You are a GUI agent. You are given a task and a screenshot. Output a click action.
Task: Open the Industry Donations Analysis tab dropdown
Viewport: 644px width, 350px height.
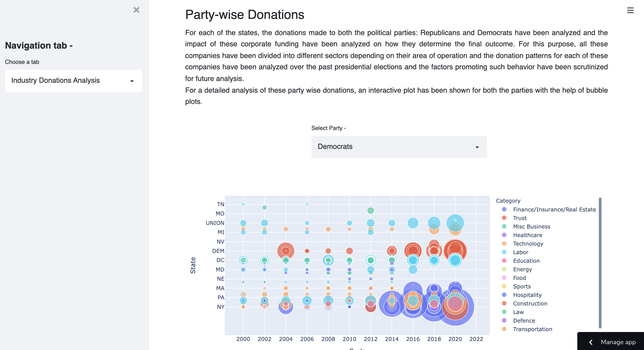[73, 80]
